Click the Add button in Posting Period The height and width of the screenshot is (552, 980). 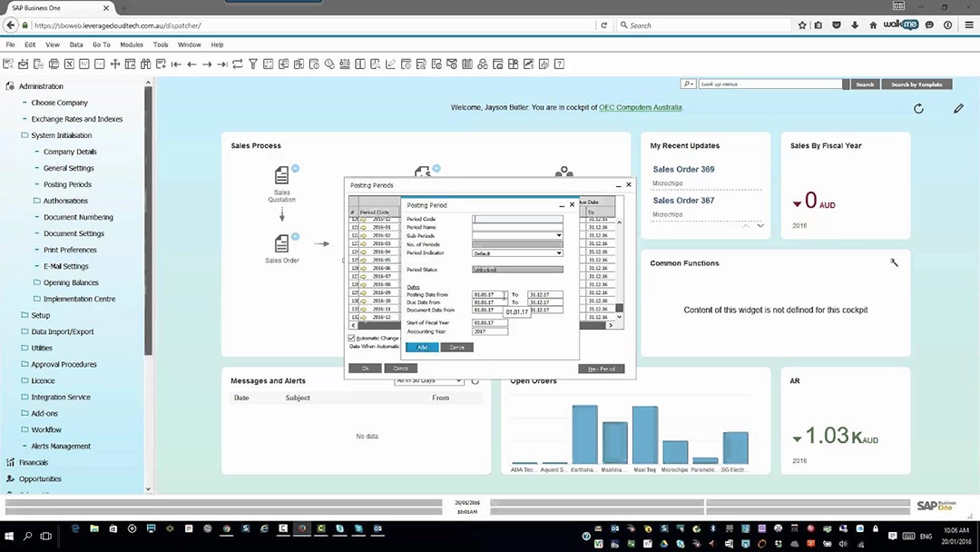click(x=422, y=348)
